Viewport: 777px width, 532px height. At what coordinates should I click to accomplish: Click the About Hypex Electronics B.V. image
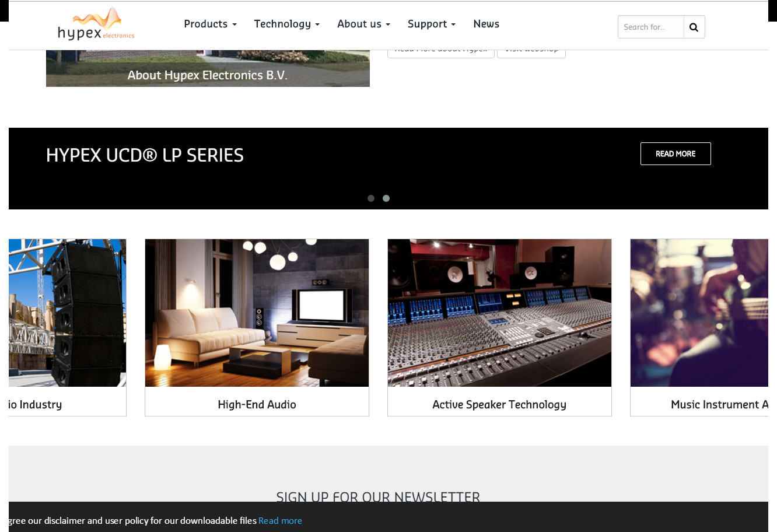coord(208,69)
